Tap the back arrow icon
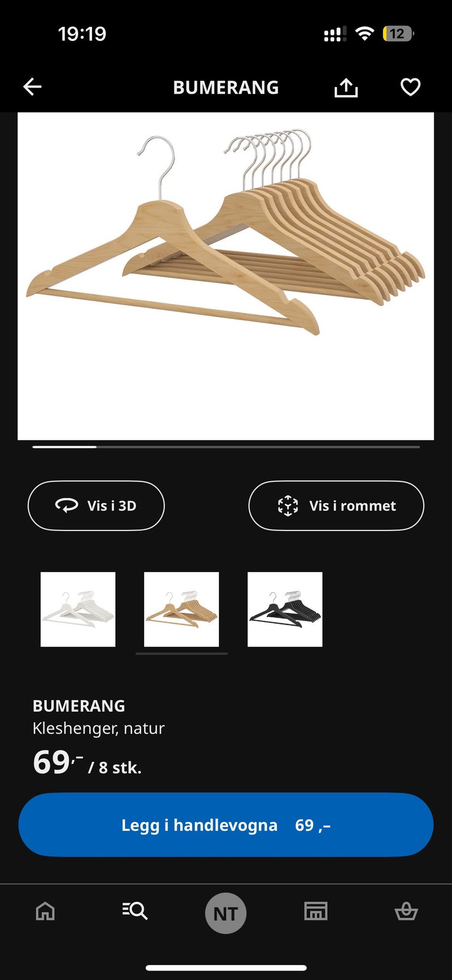This screenshot has width=452, height=980. (32, 87)
